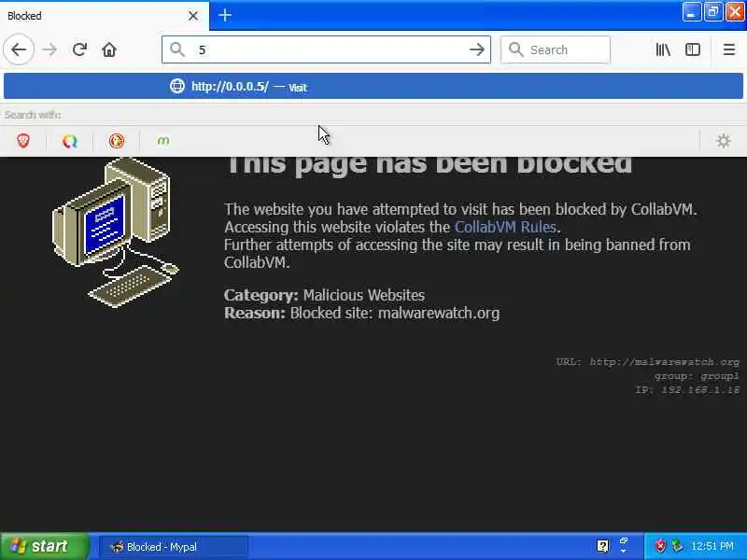Image resolution: width=747 pixels, height=560 pixels.
Task: Go back with the back arrow button
Action: (19, 49)
